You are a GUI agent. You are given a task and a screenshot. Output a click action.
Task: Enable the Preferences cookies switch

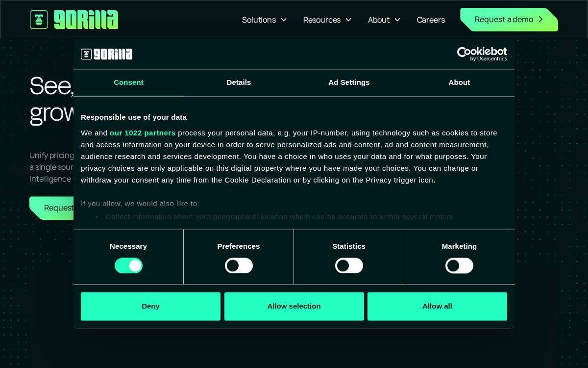(239, 265)
